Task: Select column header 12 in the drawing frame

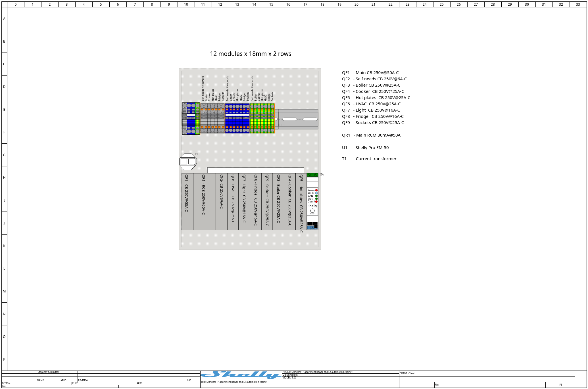Action: tap(220, 4)
